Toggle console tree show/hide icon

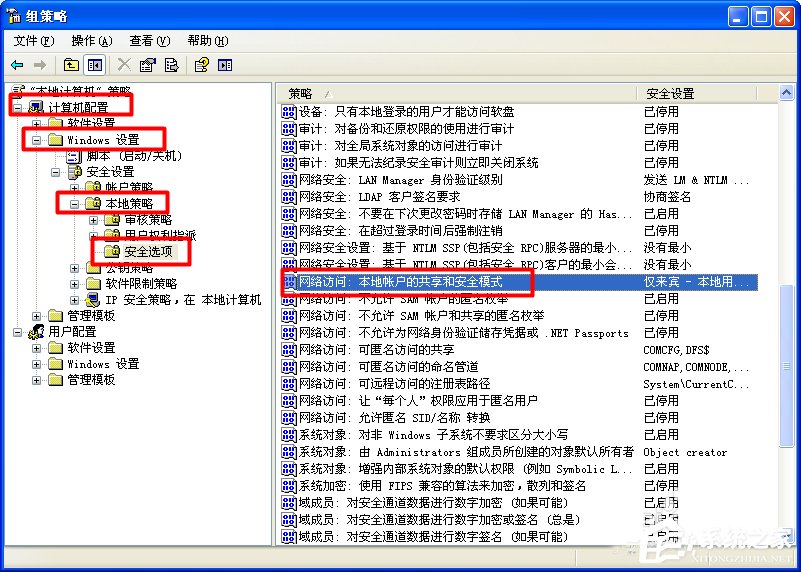(95, 65)
